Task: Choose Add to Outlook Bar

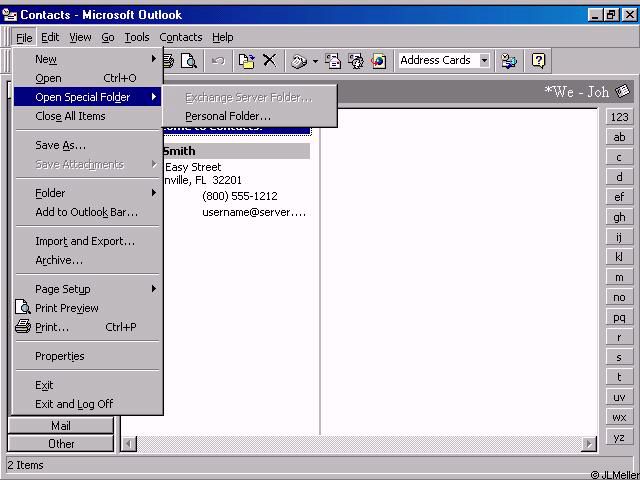Action: coord(88,212)
